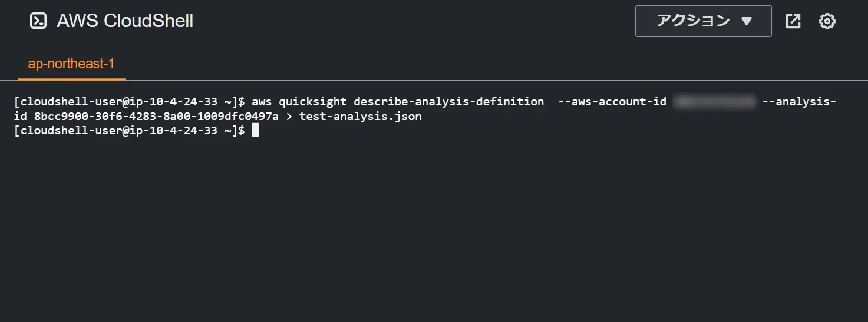Image resolution: width=868 pixels, height=322 pixels.
Task: Click the test-analysis.json filename in terminal
Action: (361, 116)
